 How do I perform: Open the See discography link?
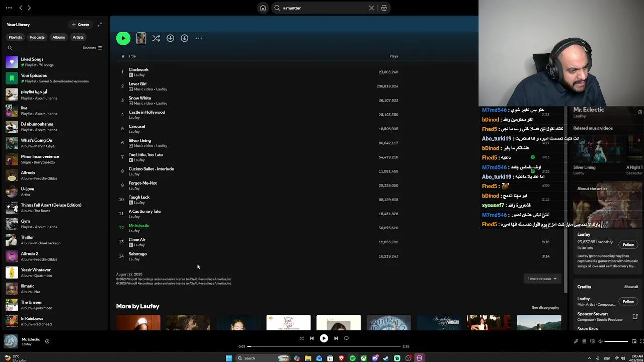[545, 307]
